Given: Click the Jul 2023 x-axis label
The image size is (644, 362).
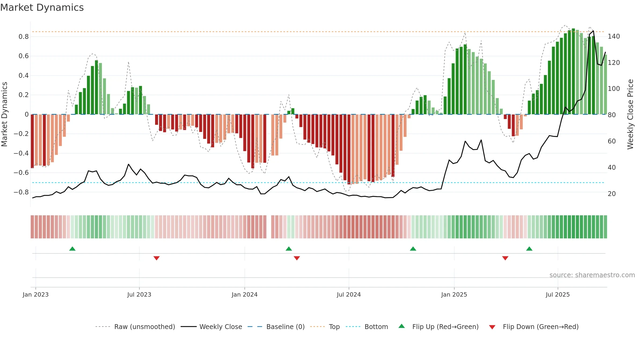Looking at the screenshot, I should pyautogui.click(x=139, y=294).
